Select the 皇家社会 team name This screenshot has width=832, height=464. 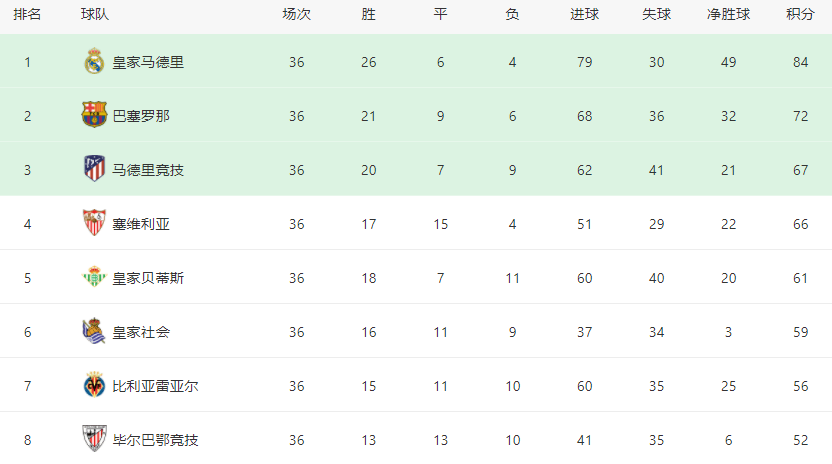(x=141, y=333)
